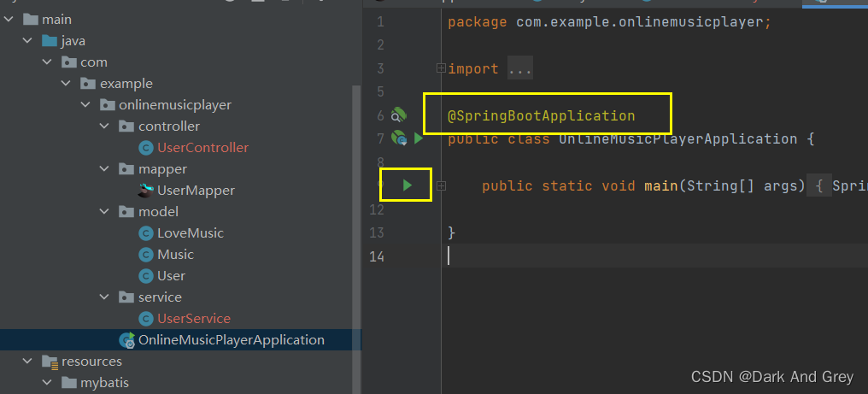Run main method via green gutter arrow

pos(408,185)
